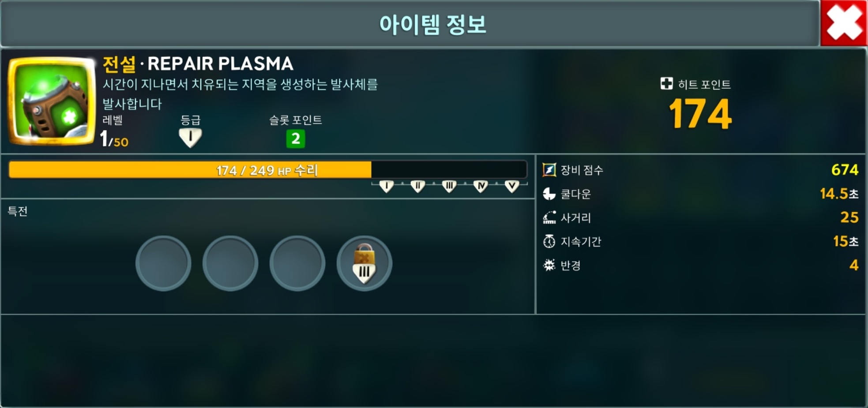
Task: Click tier IV marker below HP bar
Action: click(x=481, y=187)
